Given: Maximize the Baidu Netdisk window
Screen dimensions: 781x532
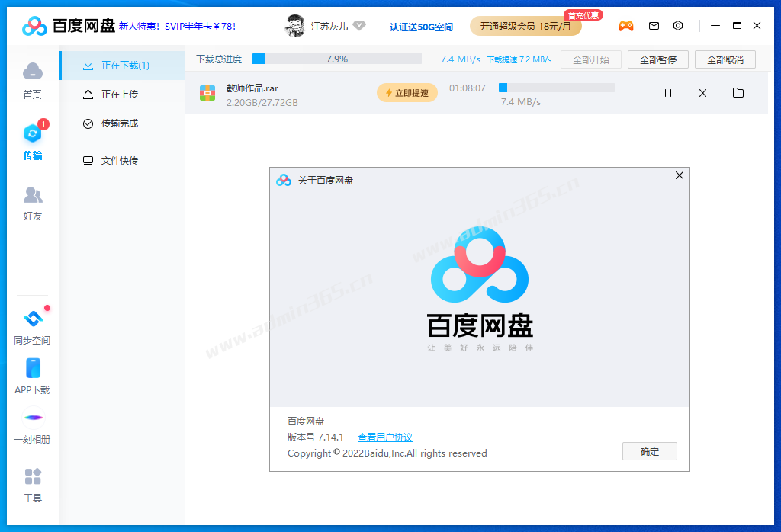Looking at the screenshot, I should pos(738,25).
